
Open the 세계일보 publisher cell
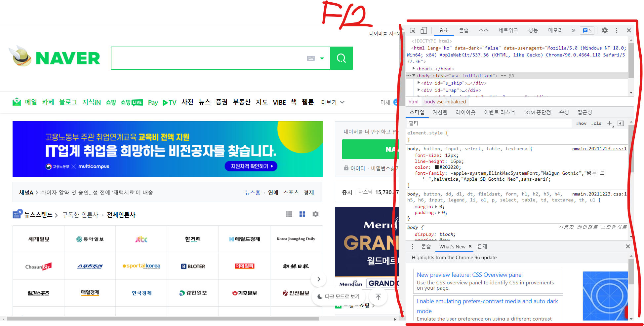point(39,239)
